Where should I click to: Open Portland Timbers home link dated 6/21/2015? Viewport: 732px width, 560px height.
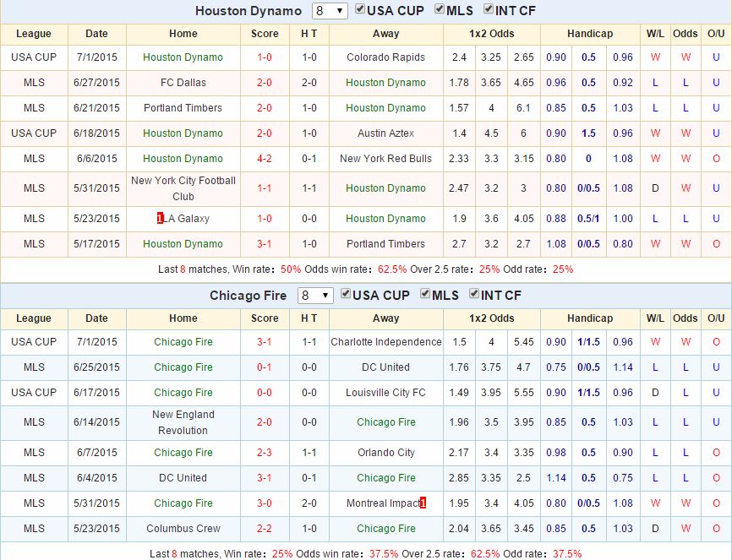(x=183, y=108)
